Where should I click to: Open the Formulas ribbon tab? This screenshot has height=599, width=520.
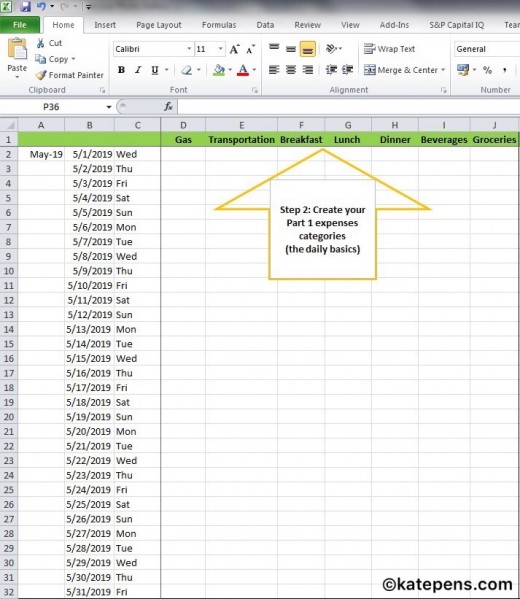coord(219,25)
